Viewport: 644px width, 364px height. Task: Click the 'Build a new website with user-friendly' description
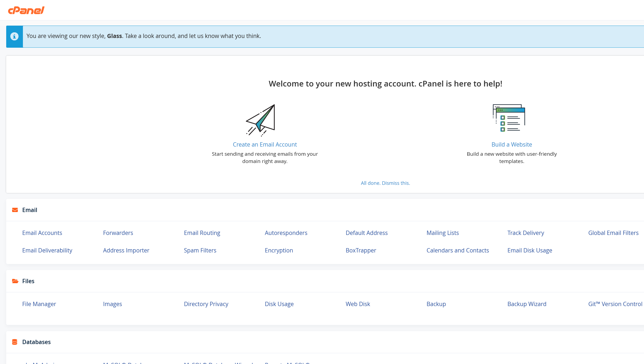pyautogui.click(x=512, y=158)
